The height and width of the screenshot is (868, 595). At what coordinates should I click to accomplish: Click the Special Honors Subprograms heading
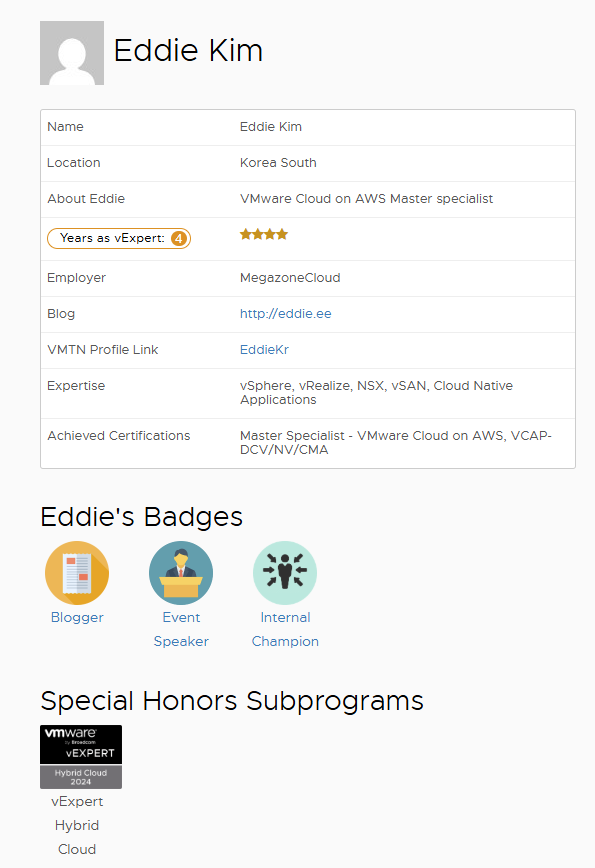232,701
